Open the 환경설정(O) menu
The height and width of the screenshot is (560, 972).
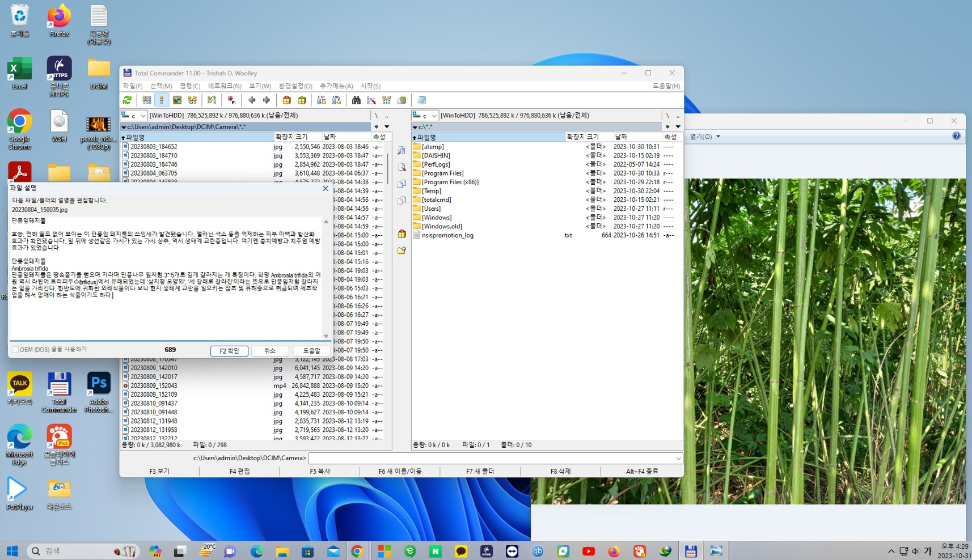[295, 86]
